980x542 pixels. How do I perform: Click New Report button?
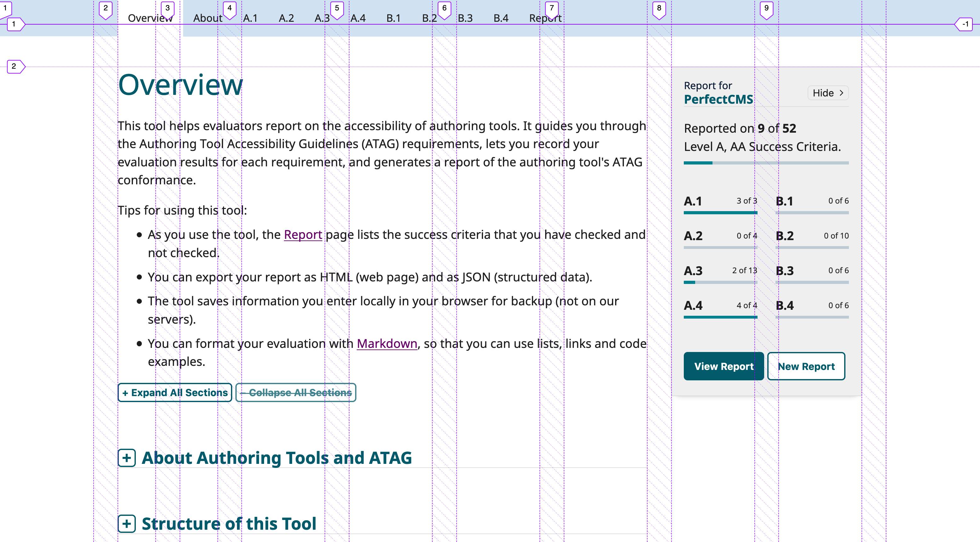[x=806, y=366]
